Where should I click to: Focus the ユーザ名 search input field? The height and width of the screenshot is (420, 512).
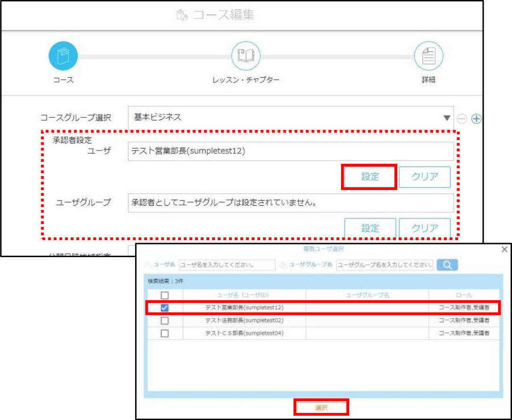tap(227, 265)
